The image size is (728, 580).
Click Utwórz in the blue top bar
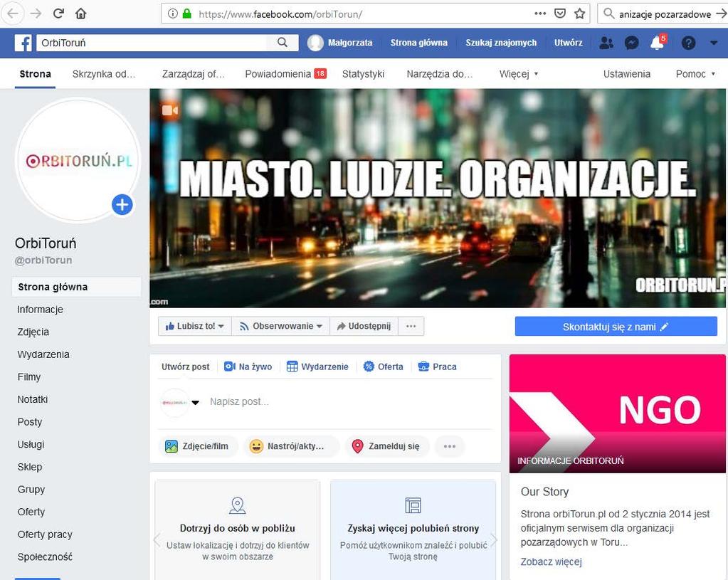click(568, 43)
